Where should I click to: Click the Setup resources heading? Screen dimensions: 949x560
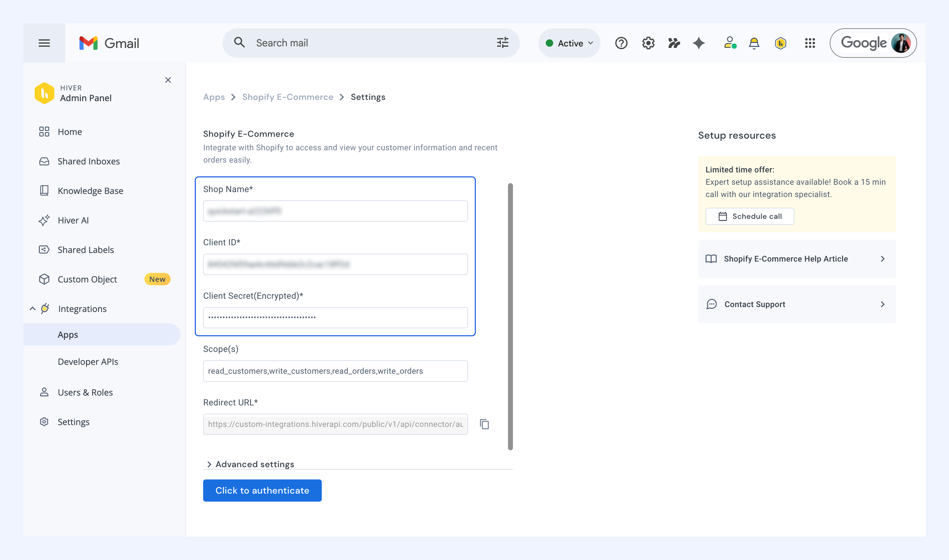point(737,136)
